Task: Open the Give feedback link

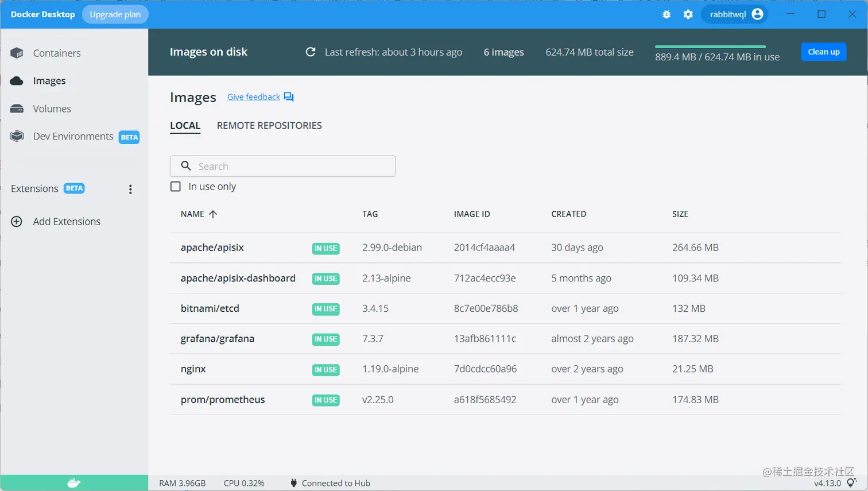Action: [254, 97]
